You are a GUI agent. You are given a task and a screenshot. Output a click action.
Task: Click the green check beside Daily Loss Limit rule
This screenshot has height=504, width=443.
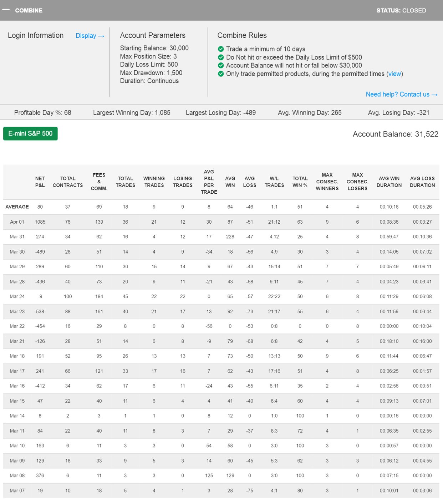pyautogui.click(x=221, y=57)
